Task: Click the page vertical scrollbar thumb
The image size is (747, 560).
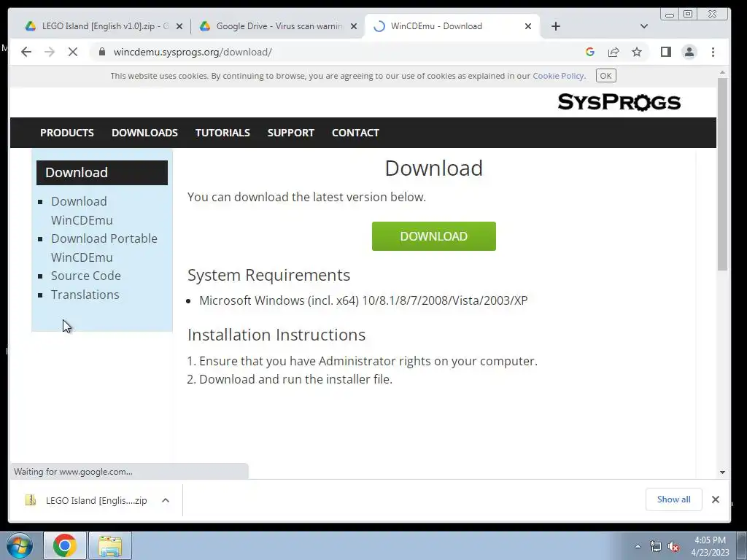Action: point(722,174)
